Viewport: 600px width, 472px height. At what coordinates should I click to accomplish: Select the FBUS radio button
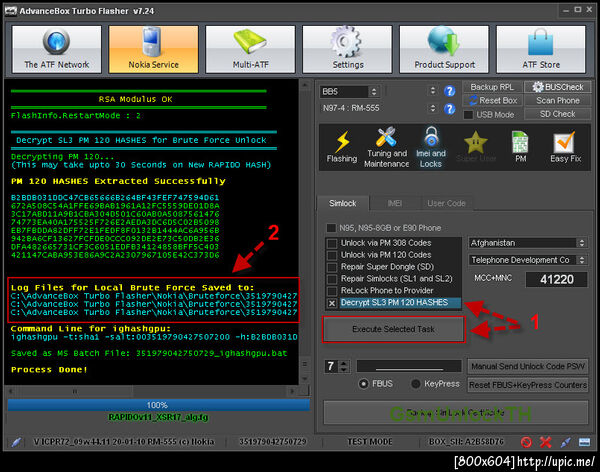[x=364, y=384]
